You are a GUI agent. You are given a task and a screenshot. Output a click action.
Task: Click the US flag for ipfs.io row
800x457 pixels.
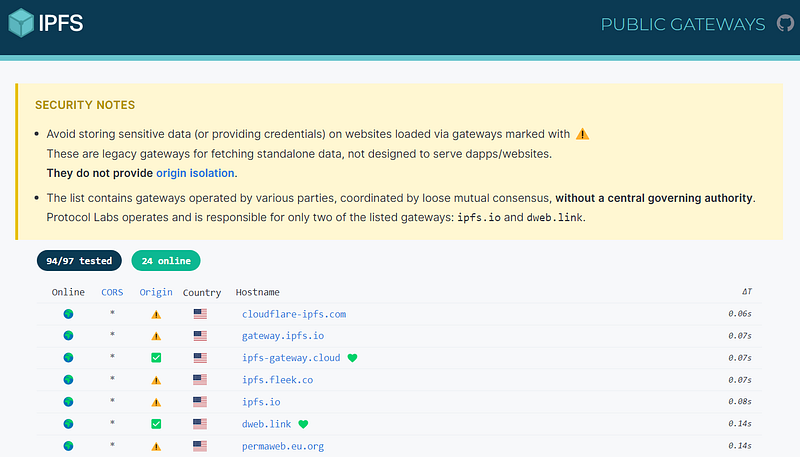pos(200,401)
